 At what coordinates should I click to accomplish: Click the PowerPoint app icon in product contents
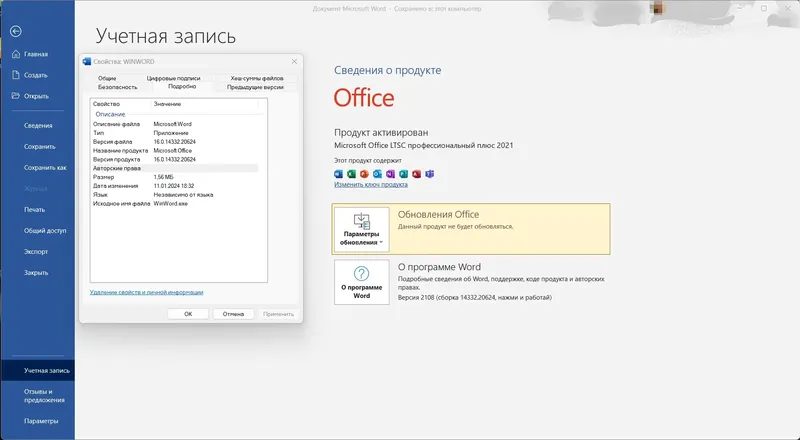point(364,174)
